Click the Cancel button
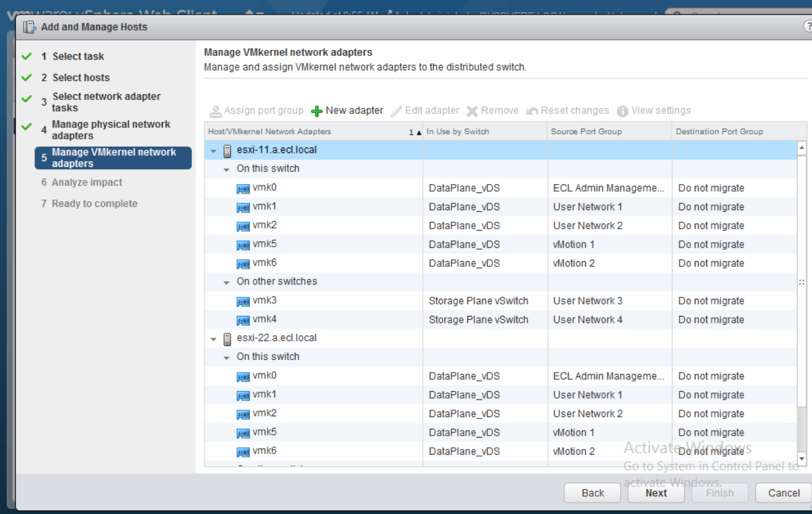Screen dimensions: 812x514 783,493
